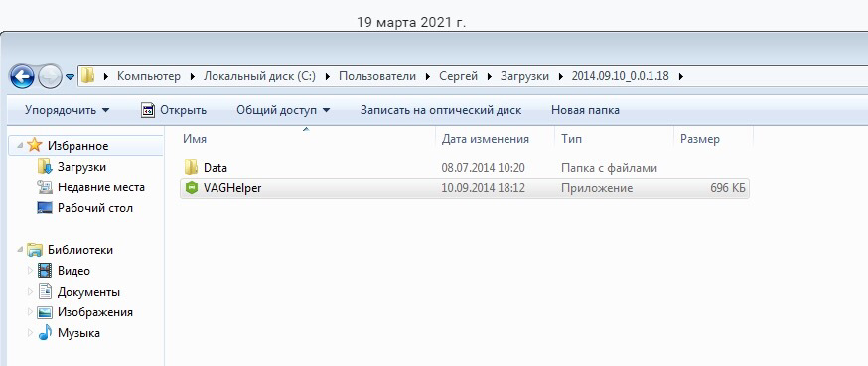Expand the Музыка library node

(30, 333)
